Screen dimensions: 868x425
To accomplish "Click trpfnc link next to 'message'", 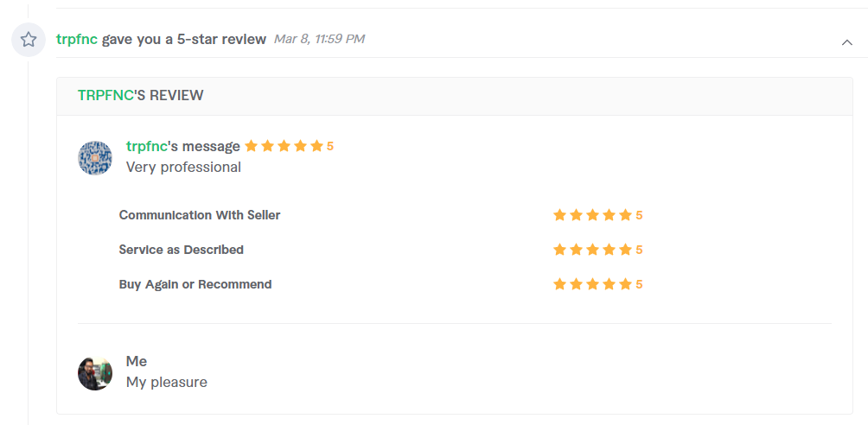I will click(x=147, y=146).
